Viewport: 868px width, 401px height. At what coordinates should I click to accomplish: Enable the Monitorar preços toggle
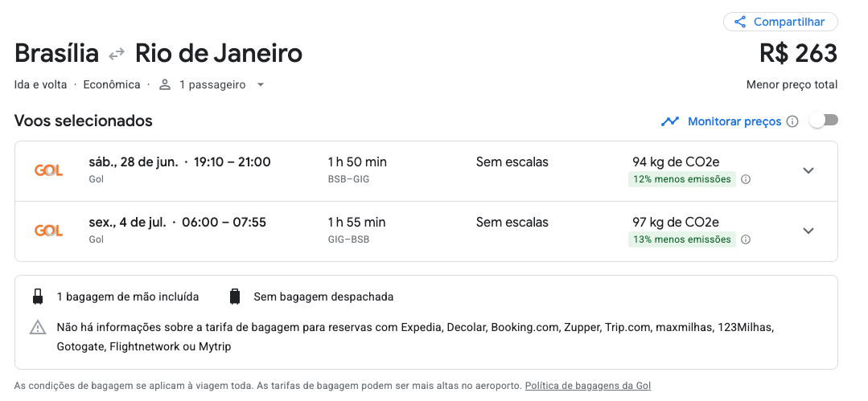tap(824, 121)
